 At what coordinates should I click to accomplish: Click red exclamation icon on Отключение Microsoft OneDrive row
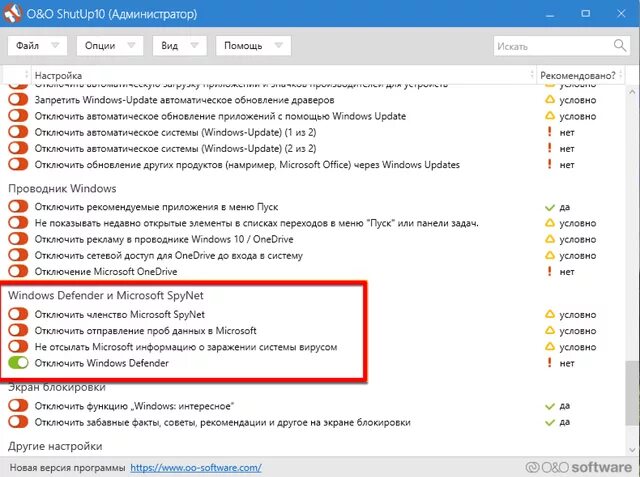549,271
